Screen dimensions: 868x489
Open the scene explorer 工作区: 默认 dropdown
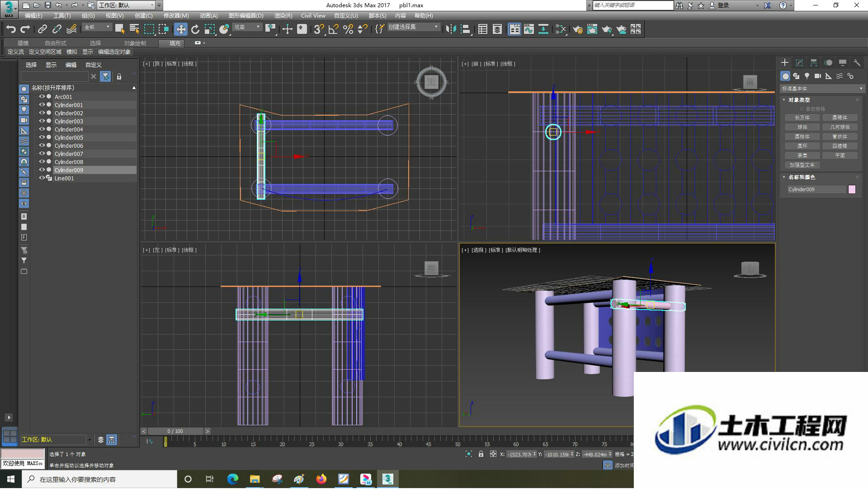[57, 440]
